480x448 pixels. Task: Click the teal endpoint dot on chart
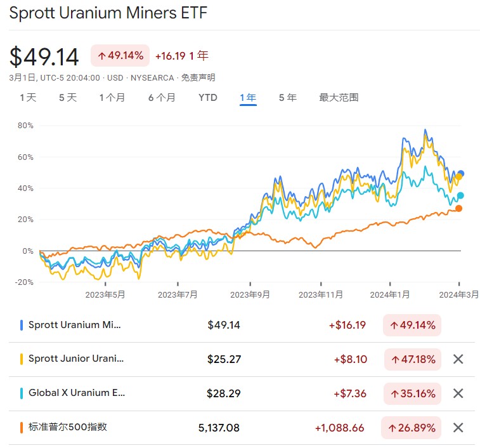point(460,195)
